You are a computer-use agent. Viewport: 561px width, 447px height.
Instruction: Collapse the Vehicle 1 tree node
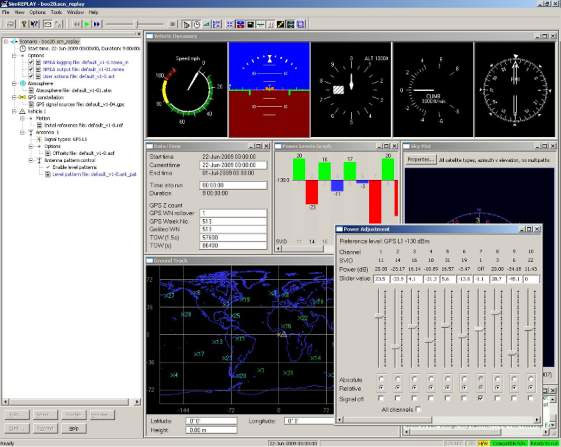click(14, 111)
